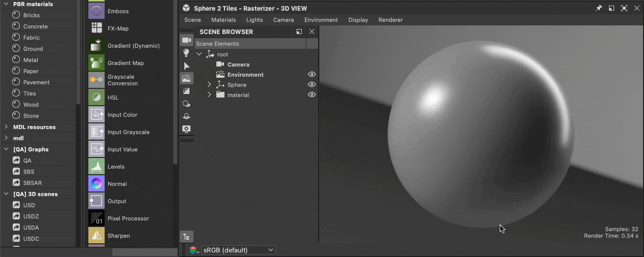644x257 pixels.
Task: Select the arrow pointer tool in the sidebar
Action: click(186, 66)
